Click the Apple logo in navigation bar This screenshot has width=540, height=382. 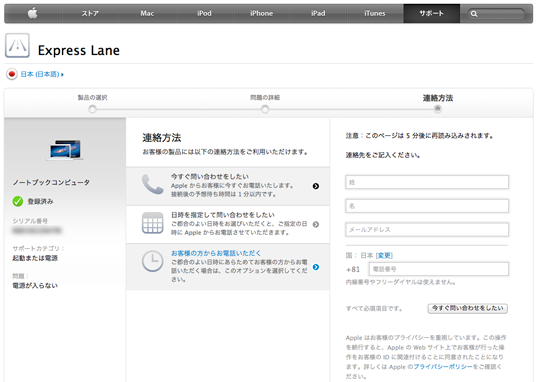(32, 13)
